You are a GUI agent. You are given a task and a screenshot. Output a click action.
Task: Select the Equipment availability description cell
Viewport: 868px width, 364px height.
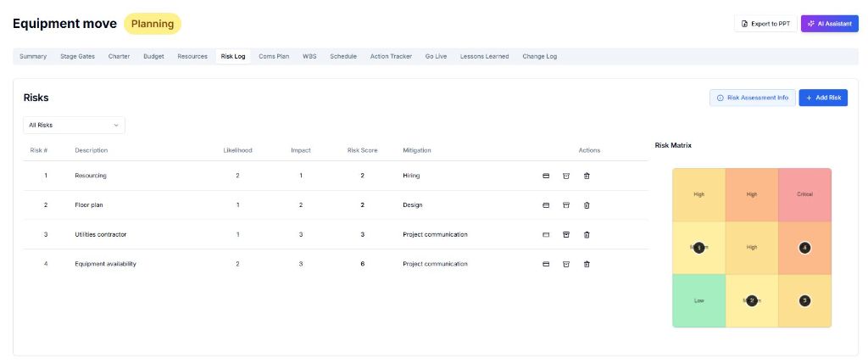coord(105,264)
